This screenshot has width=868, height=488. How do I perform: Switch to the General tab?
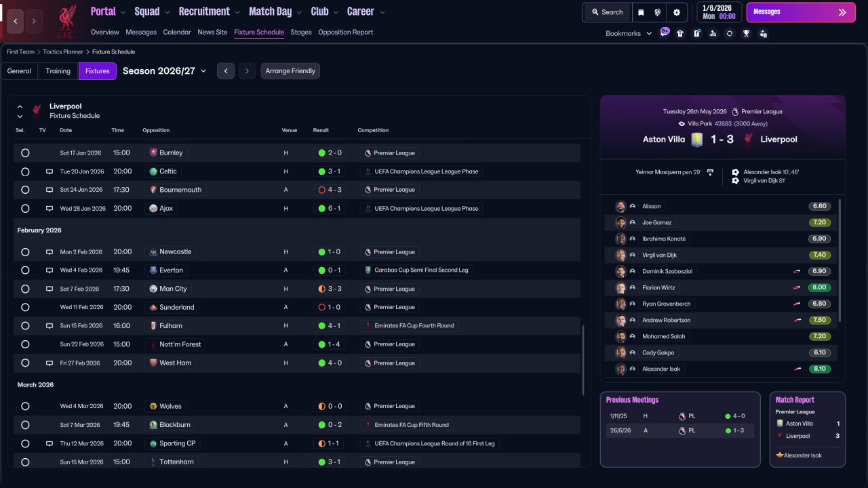(19, 71)
